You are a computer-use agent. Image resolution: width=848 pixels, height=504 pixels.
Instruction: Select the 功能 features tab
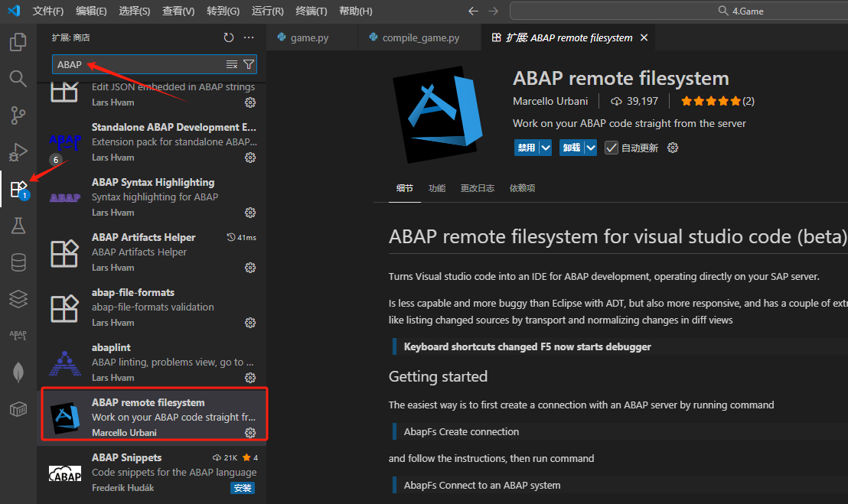[437, 188]
